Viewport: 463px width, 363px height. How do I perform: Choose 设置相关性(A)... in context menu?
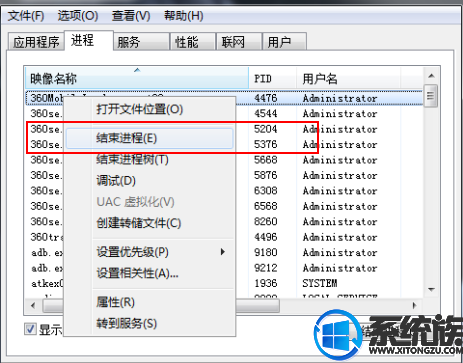click(x=149, y=273)
